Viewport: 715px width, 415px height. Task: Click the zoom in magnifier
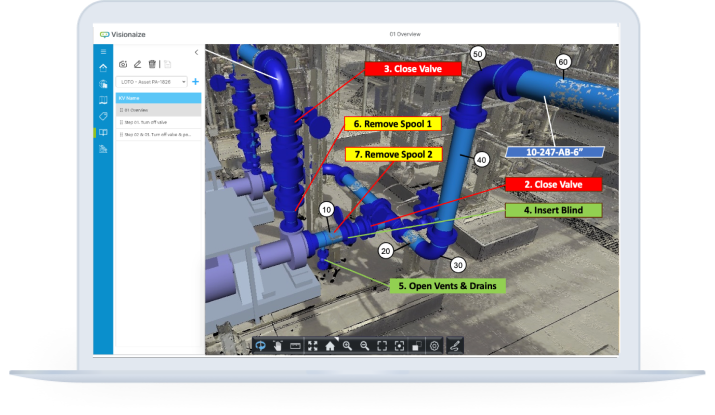pos(347,345)
